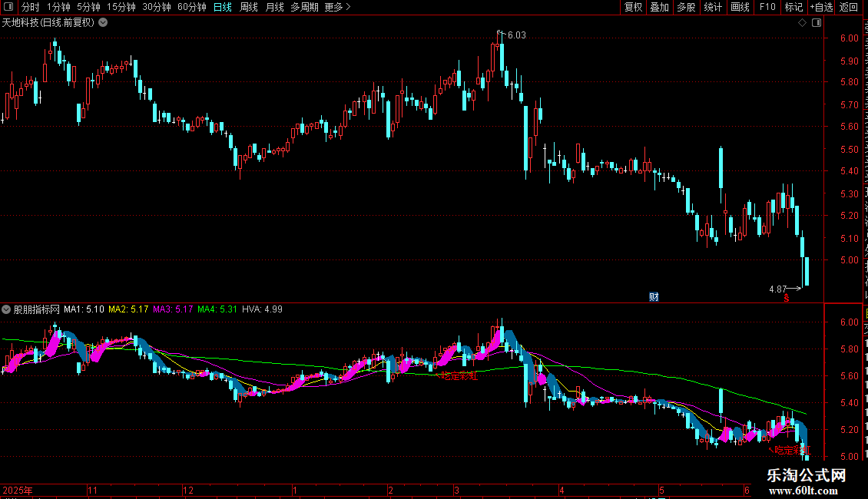The width and height of the screenshot is (868, 499).
Task: Click the 6.03 high price label
Action: click(516, 35)
